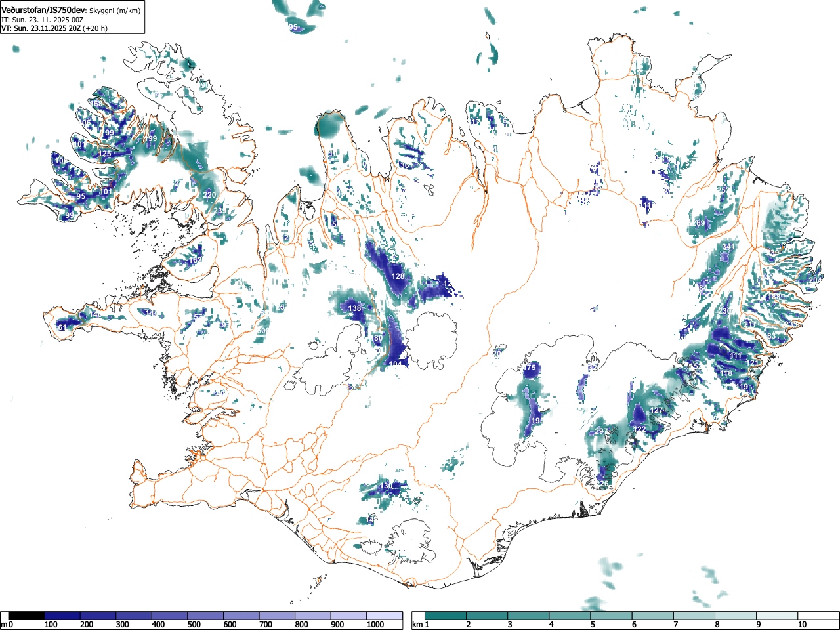Click the 'IT: Sun. 23. 11. 2025 00Z' line

[42, 20]
